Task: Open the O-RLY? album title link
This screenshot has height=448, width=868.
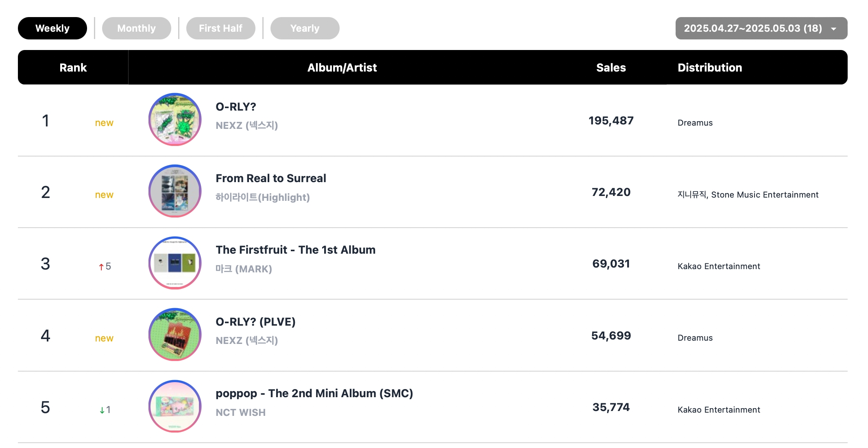Action: [x=236, y=107]
